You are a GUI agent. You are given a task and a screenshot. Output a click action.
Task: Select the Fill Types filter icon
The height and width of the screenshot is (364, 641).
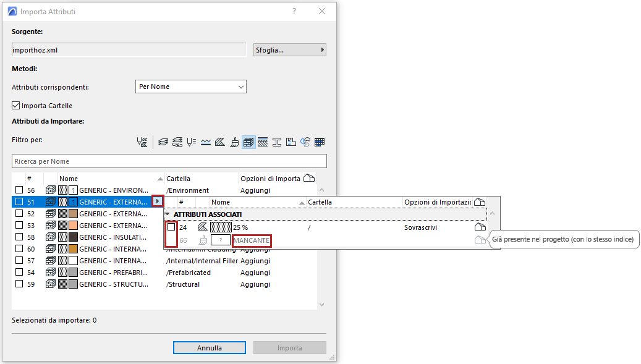click(x=220, y=142)
